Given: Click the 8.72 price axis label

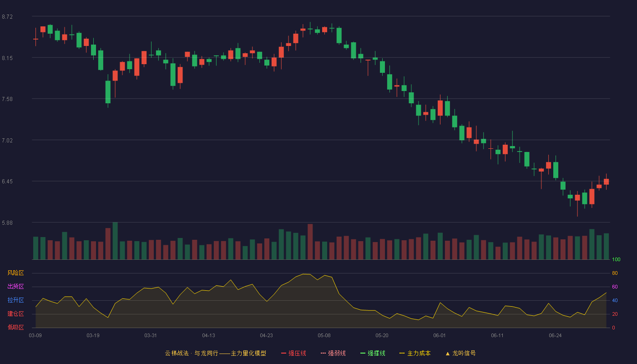Looking at the screenshot, I should pos(7,17).
